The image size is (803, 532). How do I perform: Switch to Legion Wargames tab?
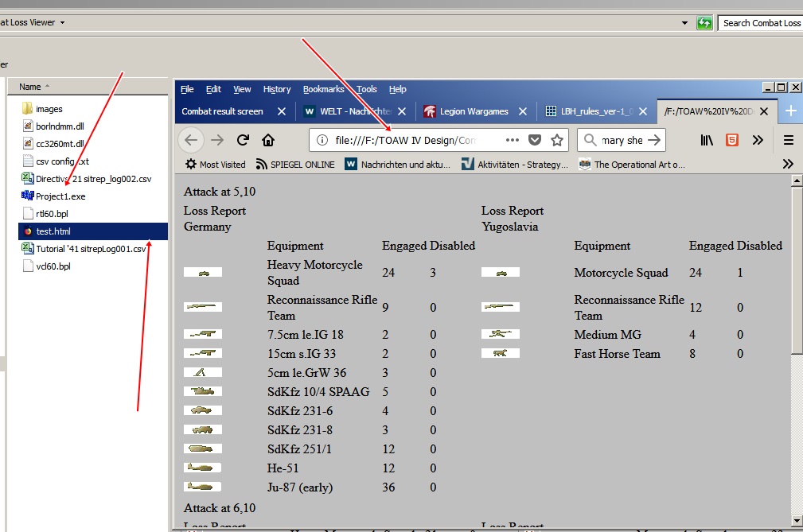475,111
